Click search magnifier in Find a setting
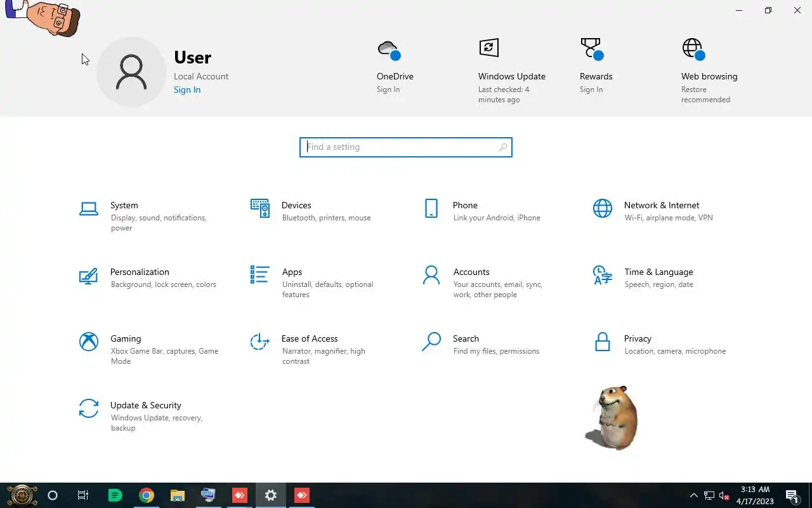Screen dimensions: 812x508 503,147
